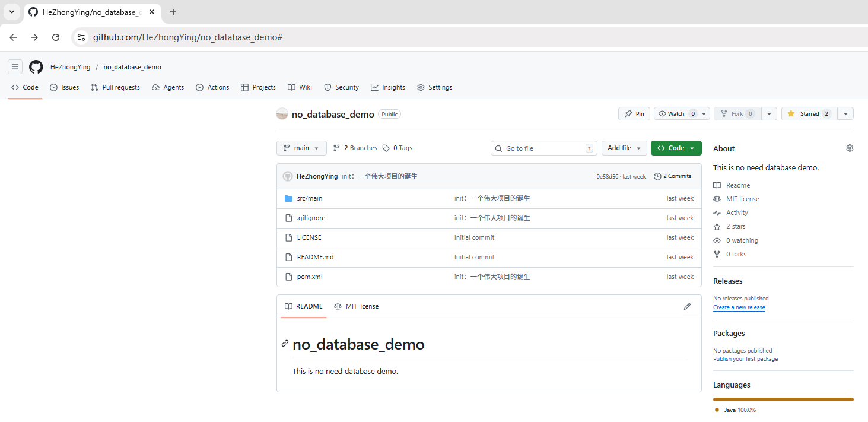The image size is (868, 422).
Task: Open the Projects tab
Action: pyautogui.click(x=258, y=87)
